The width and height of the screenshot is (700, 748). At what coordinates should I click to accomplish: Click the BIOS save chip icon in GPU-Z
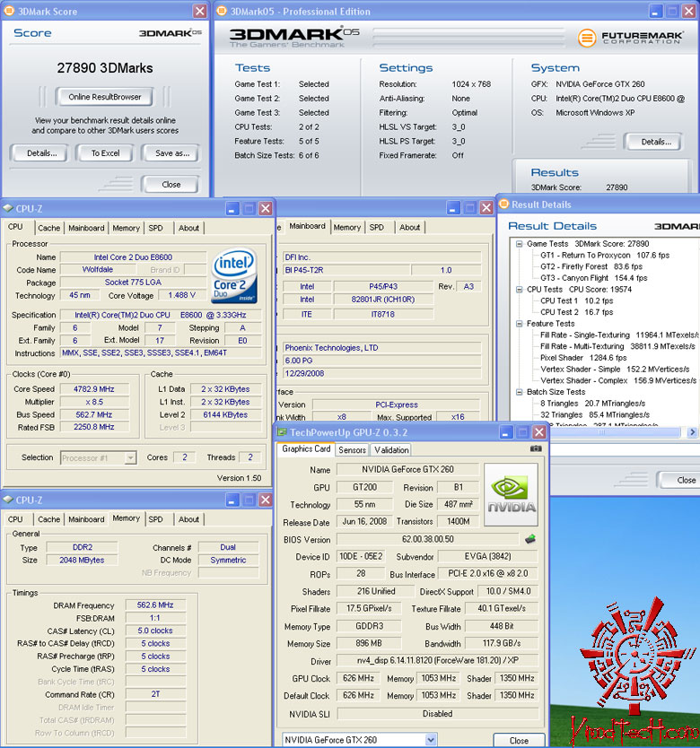tap(530, 539)
